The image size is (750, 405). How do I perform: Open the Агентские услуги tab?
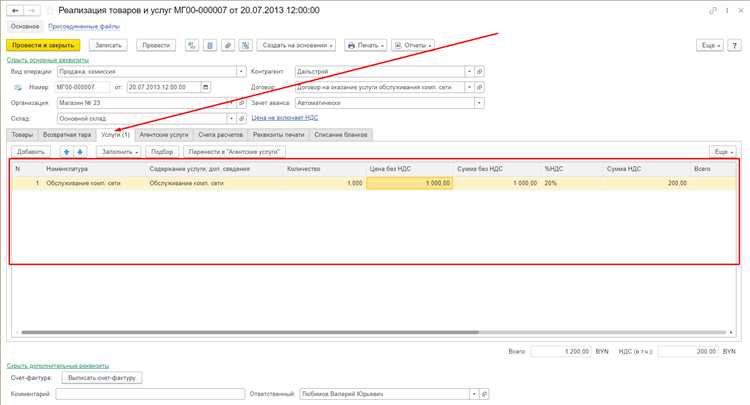(166, 134)
